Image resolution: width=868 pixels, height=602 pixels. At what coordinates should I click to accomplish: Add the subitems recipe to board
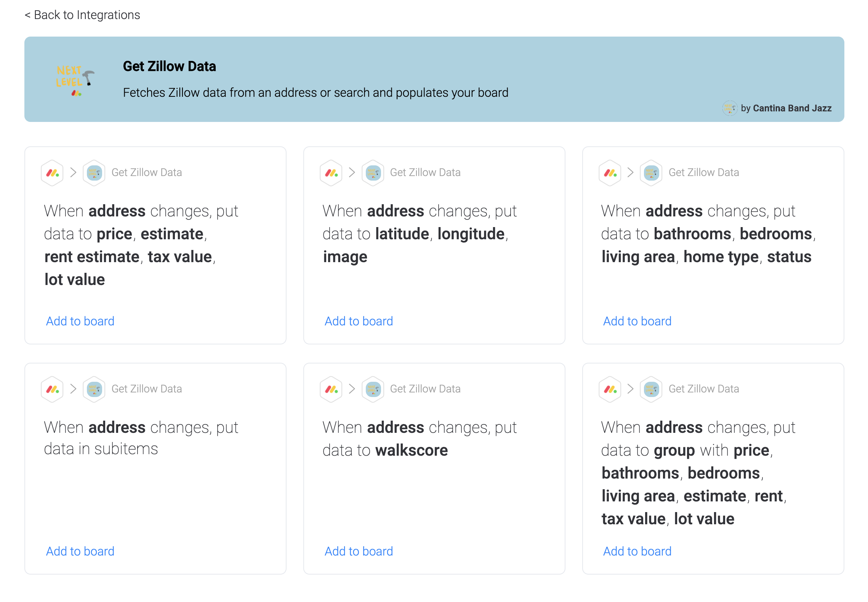pos(80,551)
